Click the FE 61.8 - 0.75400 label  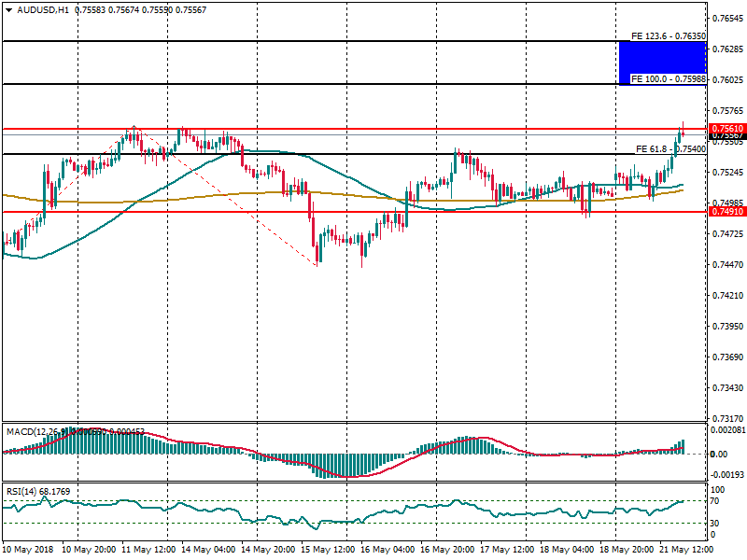(669, 148)
